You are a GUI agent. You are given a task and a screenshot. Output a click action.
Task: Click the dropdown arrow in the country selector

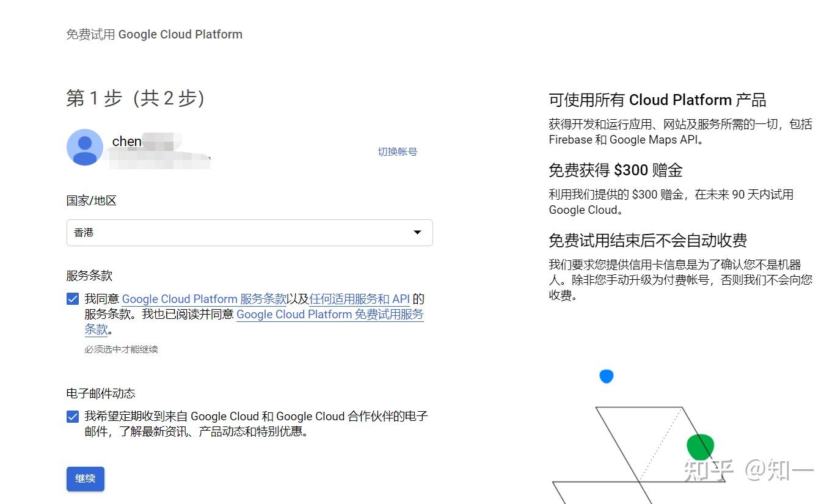(417, 232)
